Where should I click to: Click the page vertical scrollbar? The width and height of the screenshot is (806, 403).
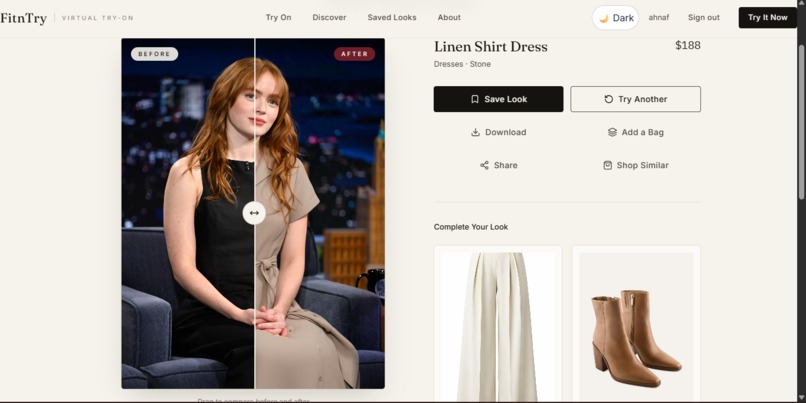coord(801,122)
